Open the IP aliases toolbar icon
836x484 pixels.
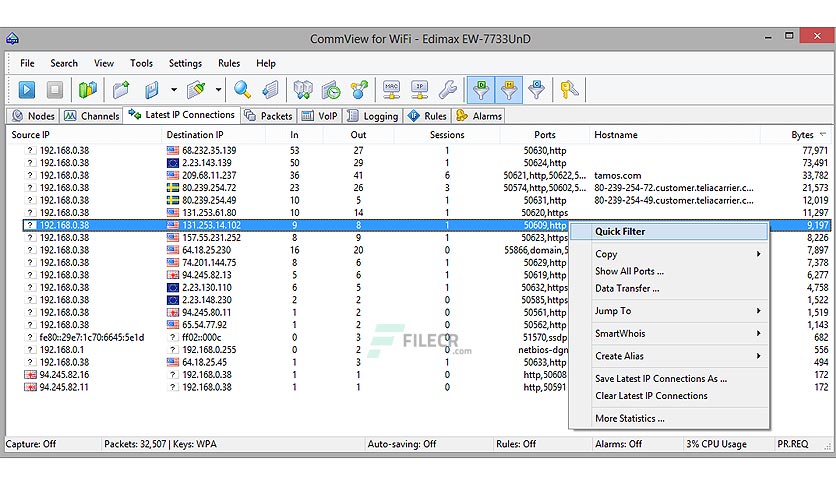pos(420,90)
